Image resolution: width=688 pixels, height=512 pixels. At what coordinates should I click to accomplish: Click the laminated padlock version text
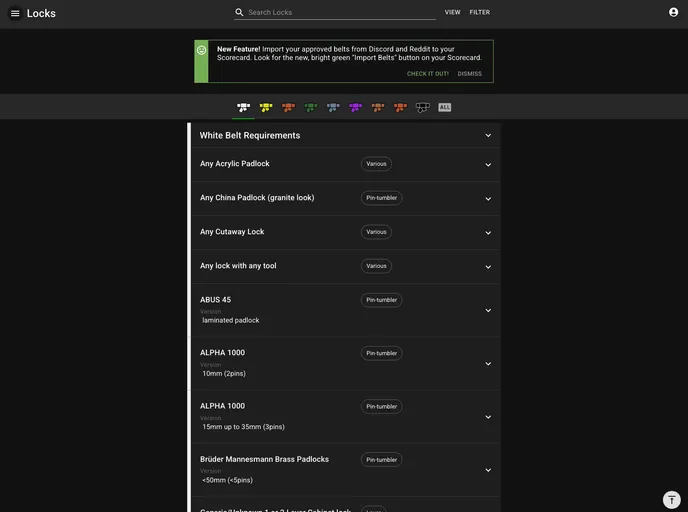click(x=231, y=320)
